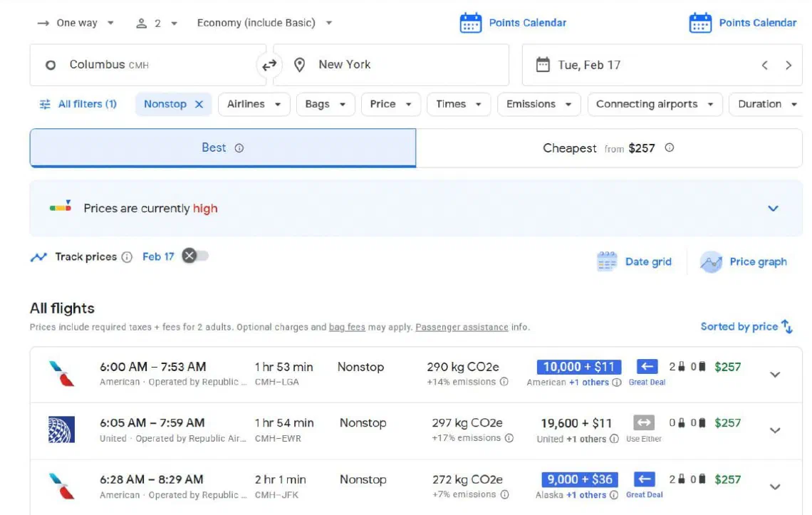Click the 19,600 + $11 points price
This screenshot has height=515, width=812.
pyautogui.click(x=576, y=423)
